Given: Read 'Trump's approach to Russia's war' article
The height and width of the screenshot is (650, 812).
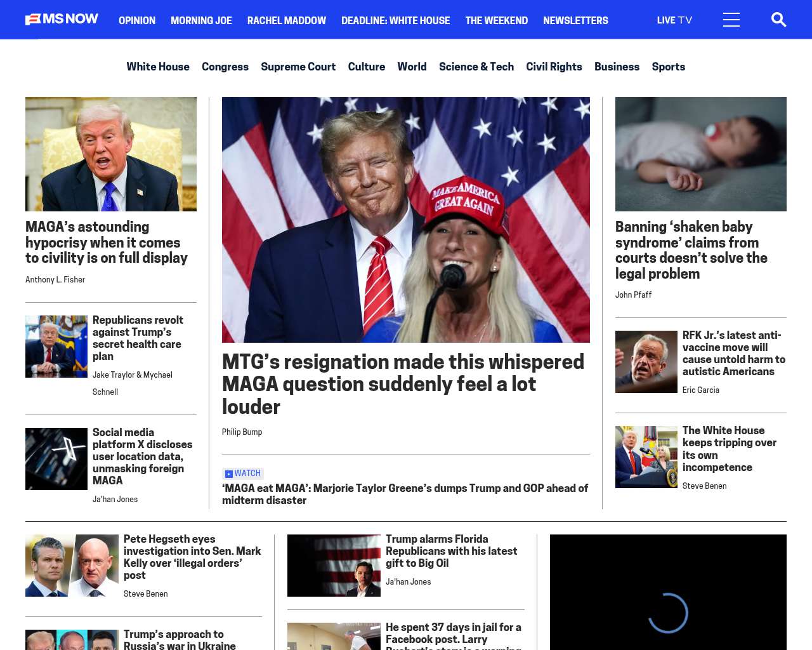Looking at the screenshot, I should click(180, 639).
